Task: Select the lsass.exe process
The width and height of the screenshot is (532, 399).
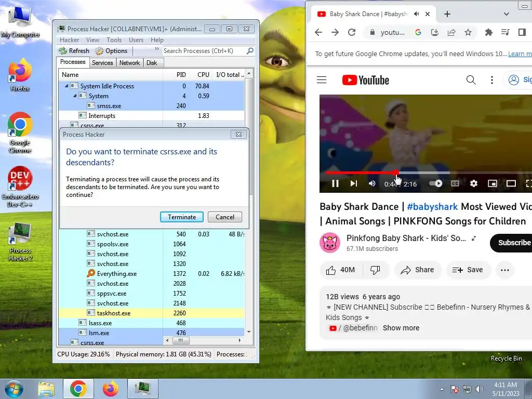Action: pyautogui.click(x=151, y=323)
